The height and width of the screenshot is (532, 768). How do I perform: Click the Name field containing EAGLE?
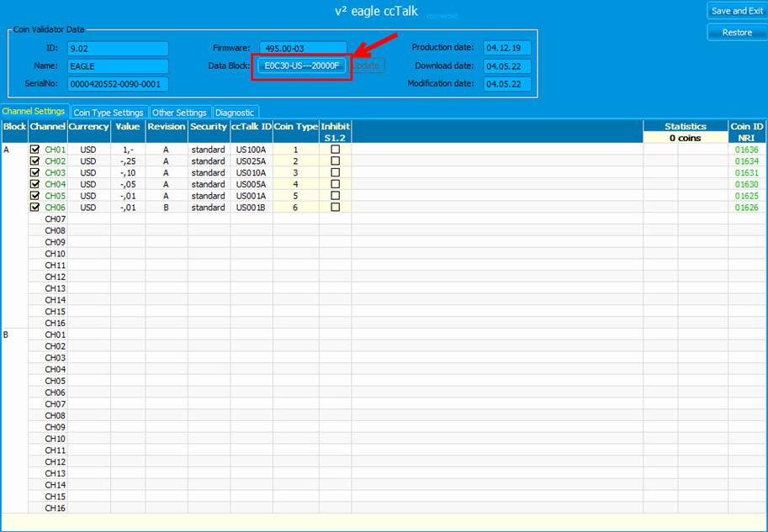pyautogui.click(x=118, y=66)
